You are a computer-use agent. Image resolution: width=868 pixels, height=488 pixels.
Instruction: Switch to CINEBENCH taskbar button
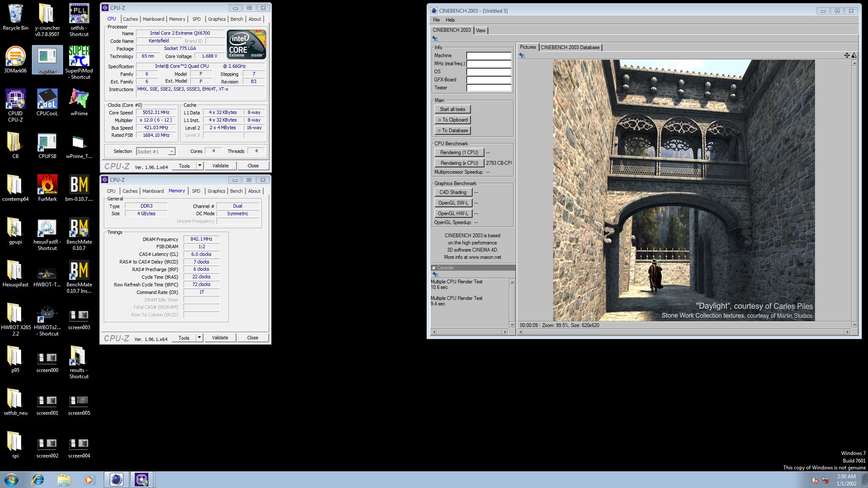pos(116,480)
